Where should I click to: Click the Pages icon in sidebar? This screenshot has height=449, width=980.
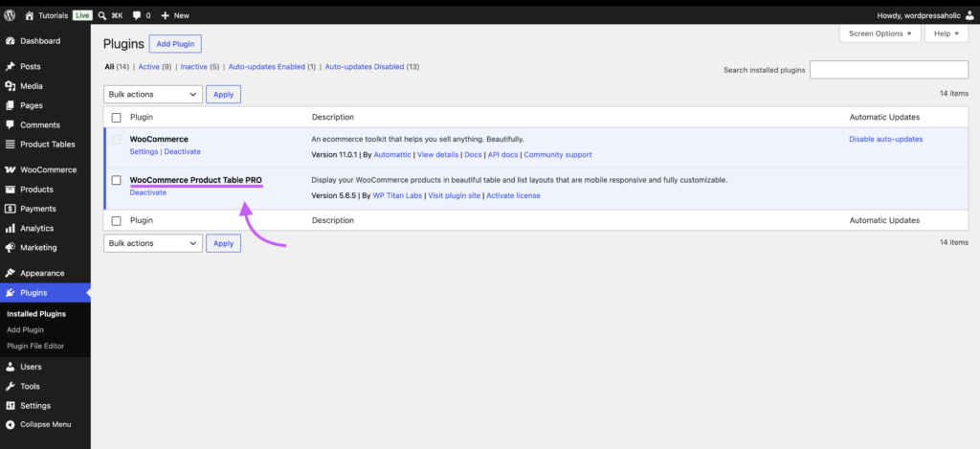point(10,105)
